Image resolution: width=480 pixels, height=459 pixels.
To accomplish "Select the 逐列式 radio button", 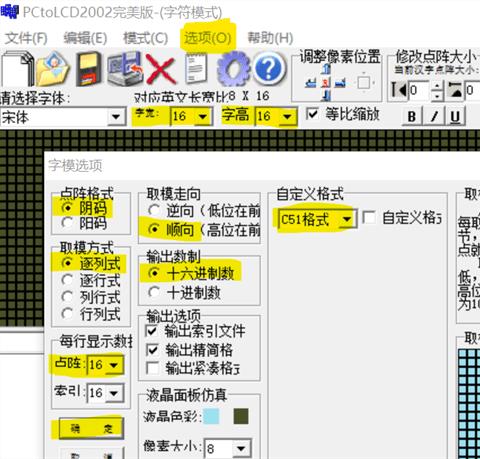I will (x=67, y=263).
